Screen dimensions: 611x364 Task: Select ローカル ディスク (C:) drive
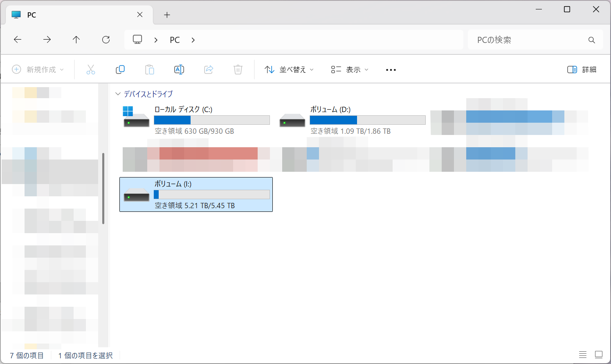click(x=195, y=120)
